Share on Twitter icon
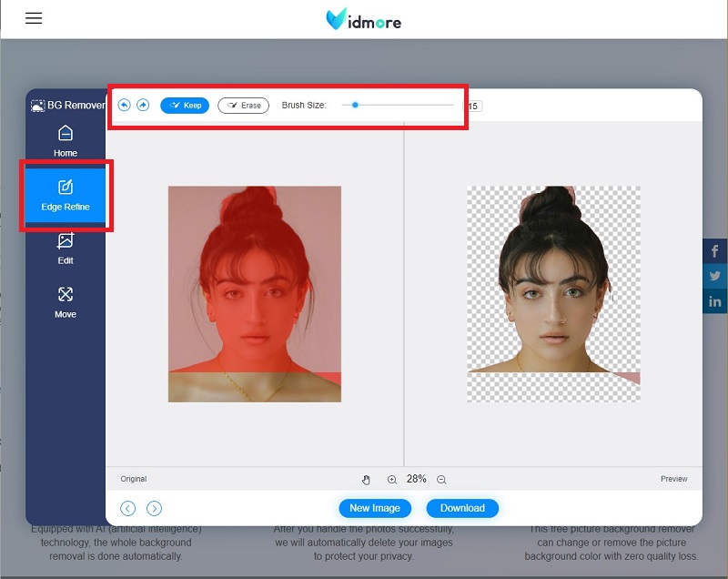This screenshot has width=728, height=579. (x=715, y=277)
